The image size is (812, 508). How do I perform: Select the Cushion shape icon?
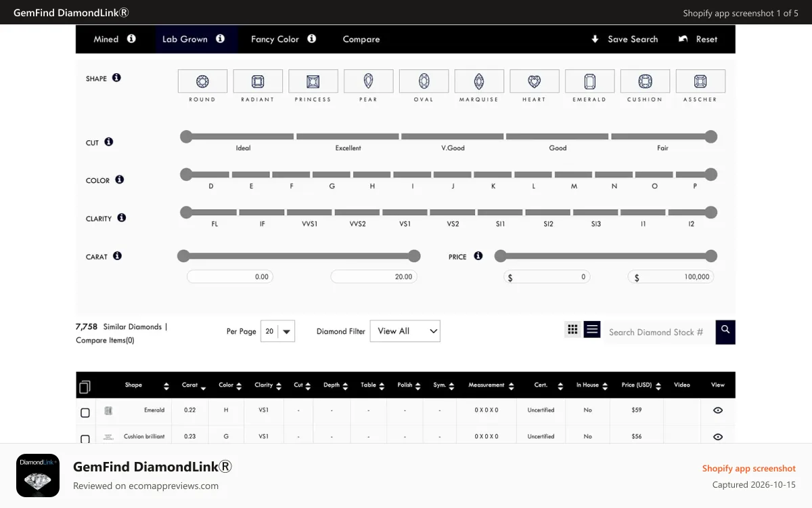point(645,81)
